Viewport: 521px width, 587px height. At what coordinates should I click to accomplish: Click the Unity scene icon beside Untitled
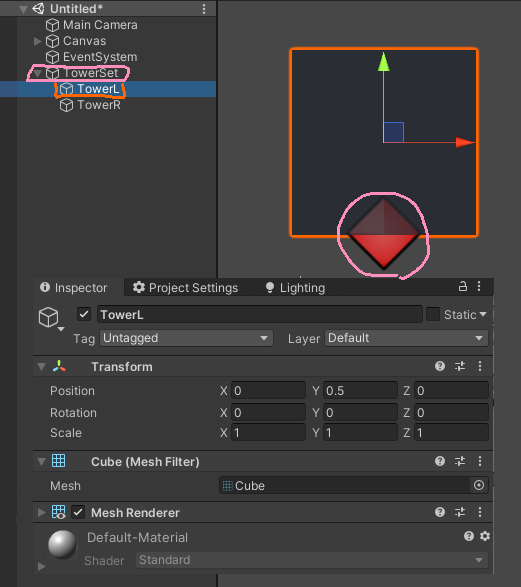pos(38,9)
